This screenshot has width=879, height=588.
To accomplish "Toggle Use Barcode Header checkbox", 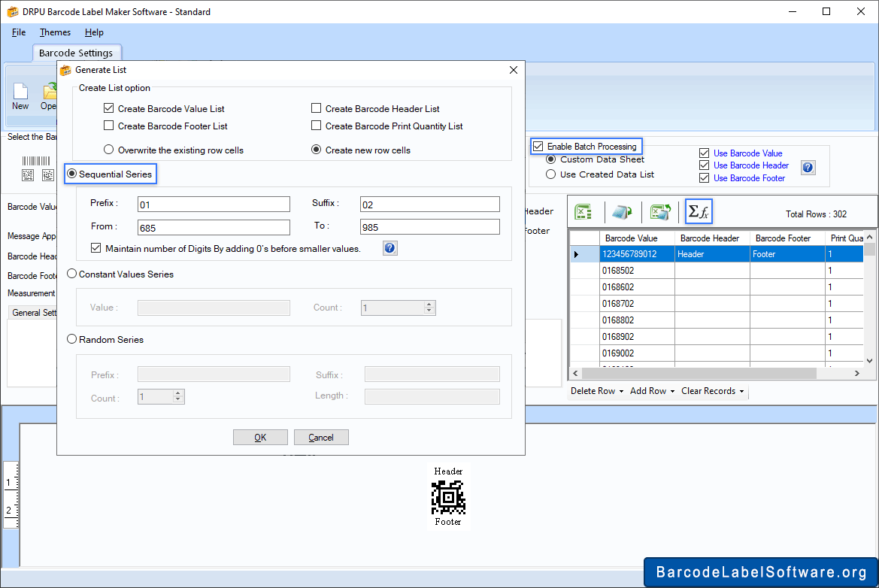I will tap(704, 165).
